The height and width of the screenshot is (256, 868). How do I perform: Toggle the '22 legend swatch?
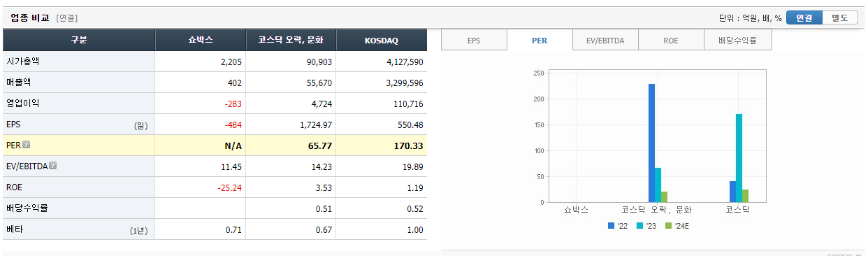(612, 226)
